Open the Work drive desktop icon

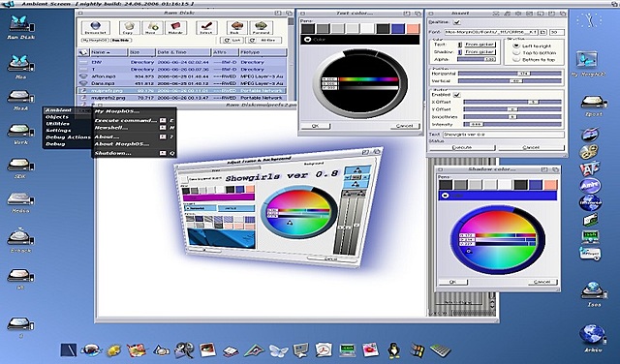point(20,134)
